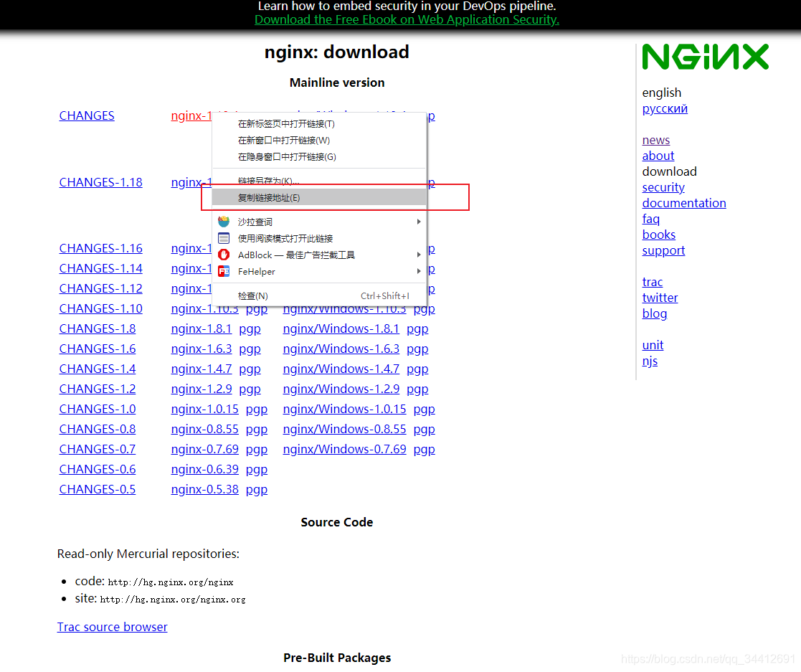Download nginx/Windows-1.6.3 link
The height and width of the screenshot is (672, 801).
click(x=341, y=349)
